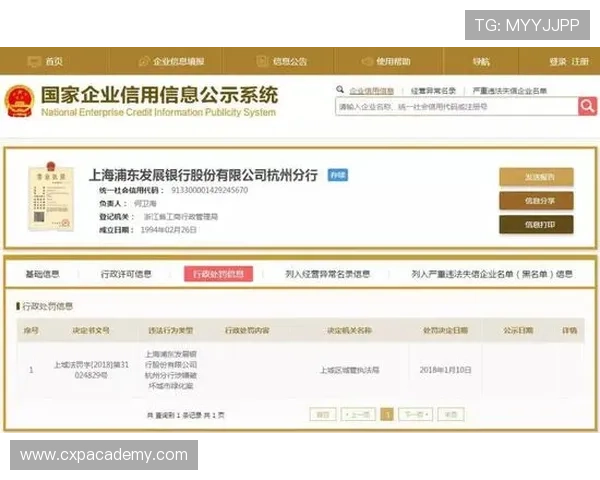
Task: Click registration authority 浙江省工商行政管理局
Action: 181,217
